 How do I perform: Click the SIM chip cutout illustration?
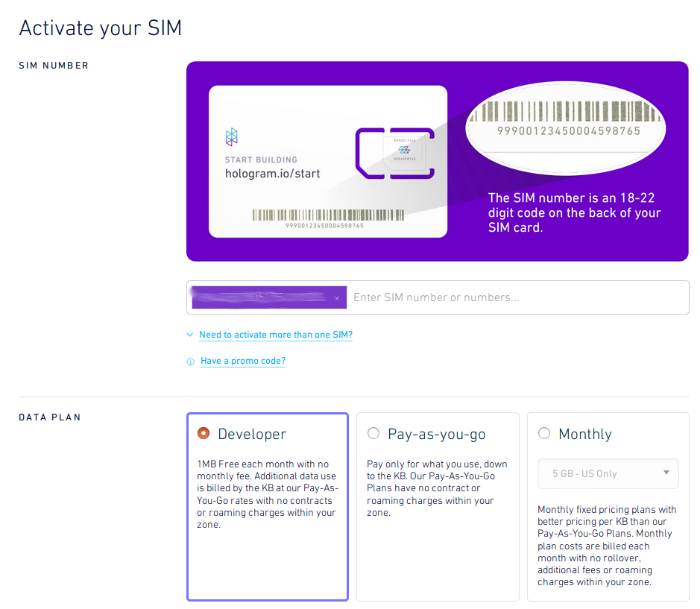tap(395, 153)
